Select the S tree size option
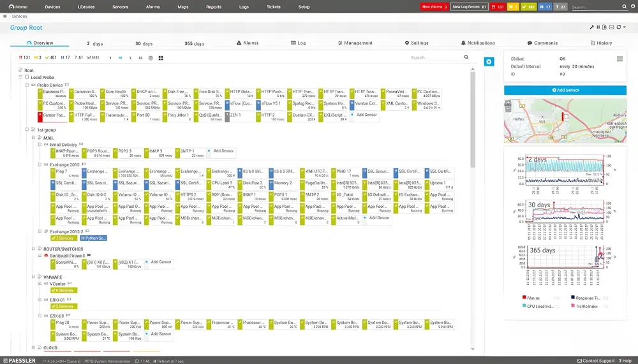This screenshot has width=638, height=364. [110, 58]
